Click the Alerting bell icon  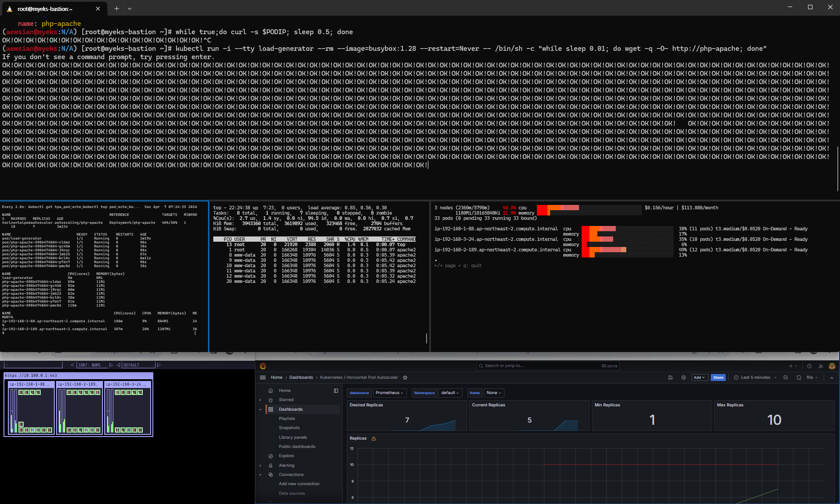pyautogui.click(x=271, y=465)
